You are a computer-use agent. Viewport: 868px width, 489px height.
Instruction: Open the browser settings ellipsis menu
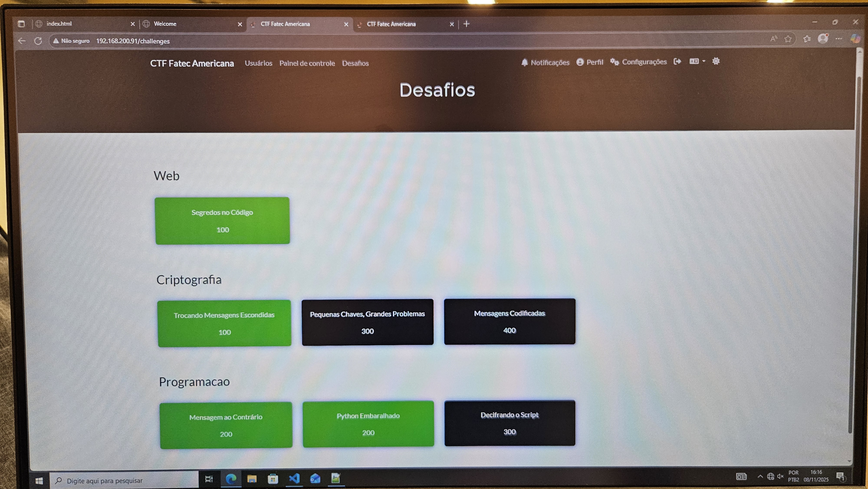(839, 39)
